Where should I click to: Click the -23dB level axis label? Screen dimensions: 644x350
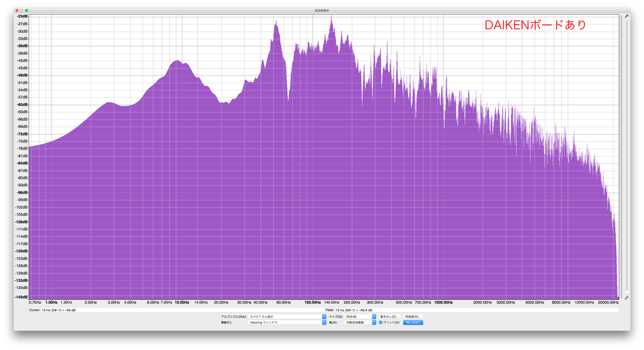22,16
